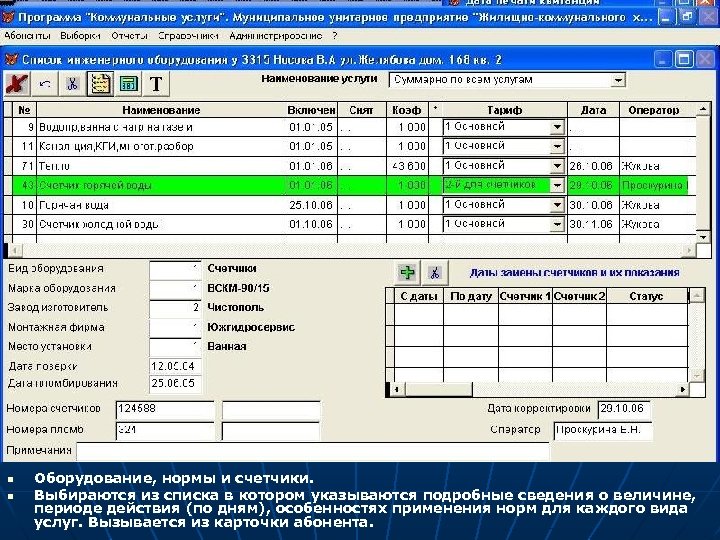Click the Марка оборудования code field

pyautogui.click(x=175, y=289)
